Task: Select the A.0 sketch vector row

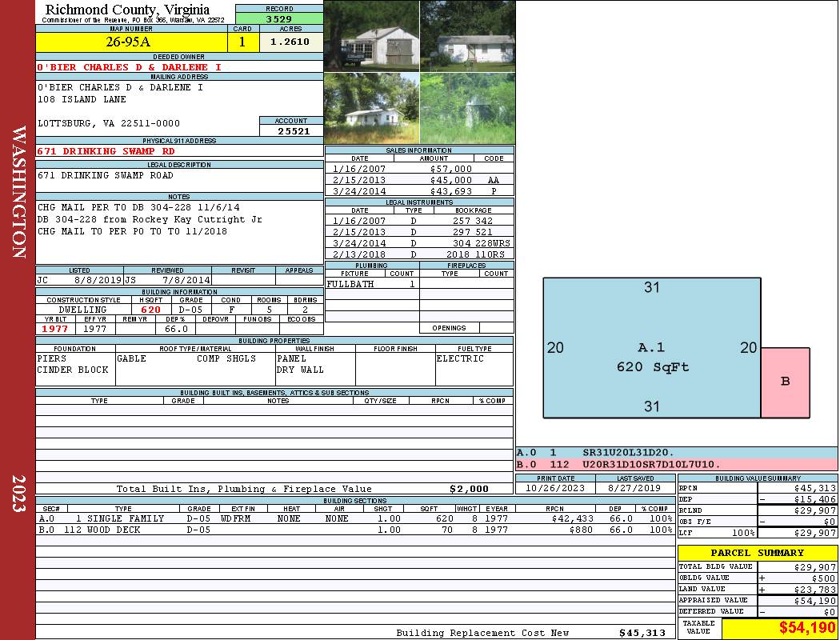Action: click(x=676, y=453)
